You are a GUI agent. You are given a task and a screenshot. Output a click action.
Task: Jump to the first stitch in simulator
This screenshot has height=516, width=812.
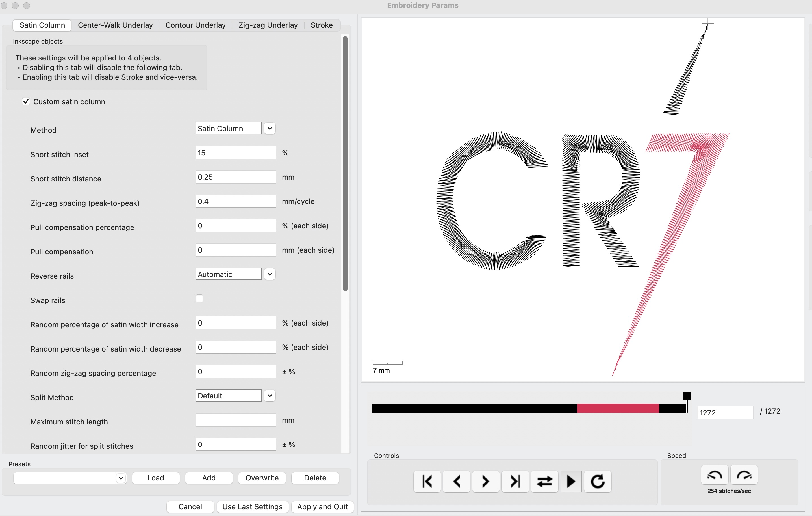(x=427, y=481)
